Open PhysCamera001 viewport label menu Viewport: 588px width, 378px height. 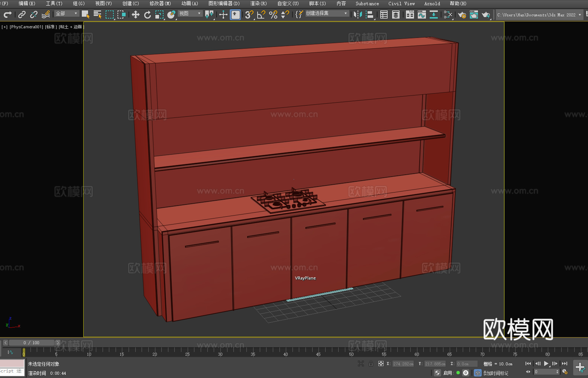click(x=26, y=27)
